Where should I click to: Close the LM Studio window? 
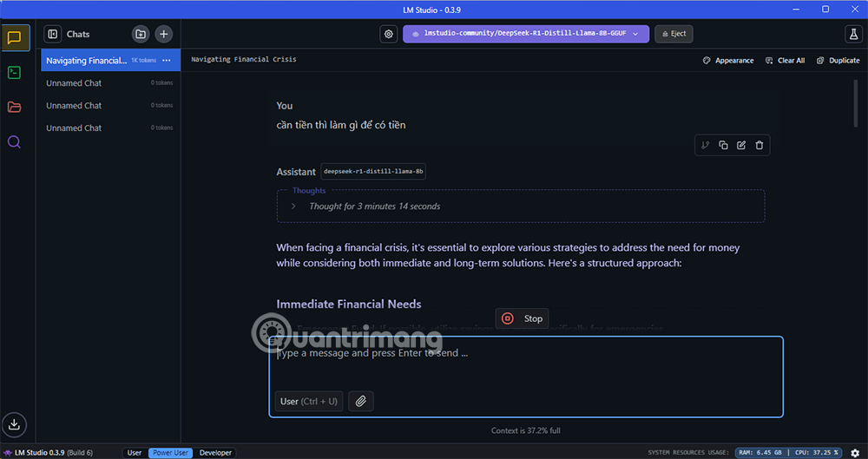coord(853,9)
